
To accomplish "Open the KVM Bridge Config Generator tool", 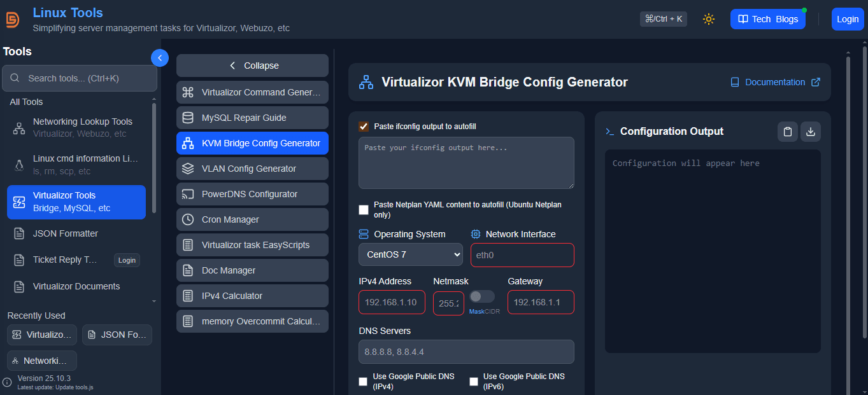I will (252, 143).
